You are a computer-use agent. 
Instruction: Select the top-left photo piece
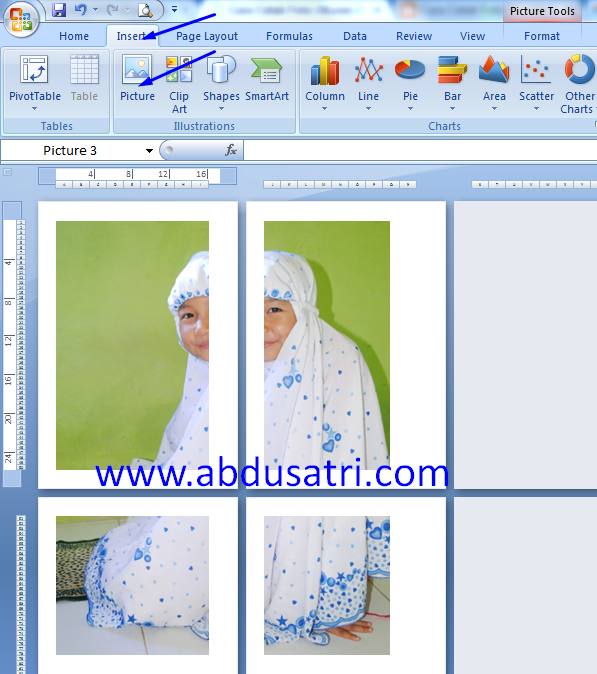(132, 345)
